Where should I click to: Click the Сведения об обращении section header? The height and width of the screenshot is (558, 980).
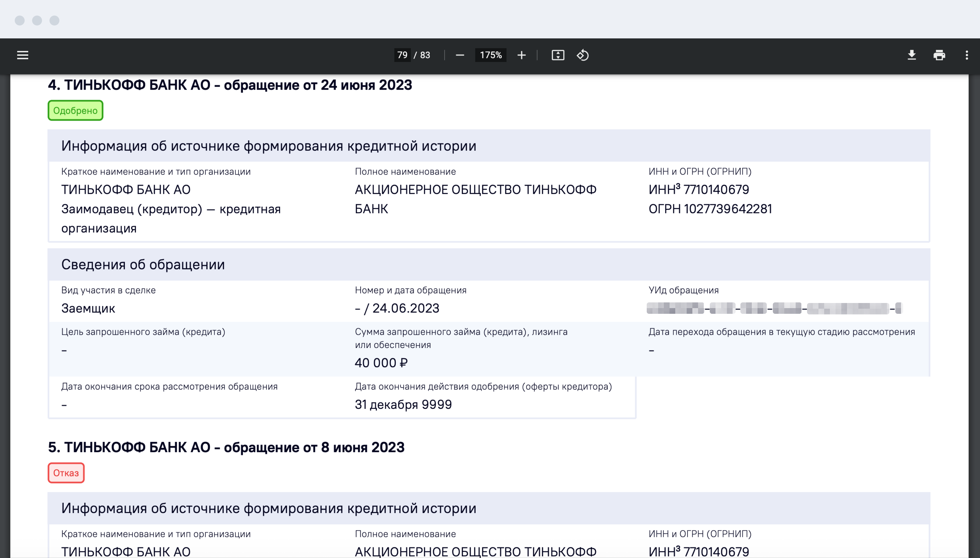point(143,264)
